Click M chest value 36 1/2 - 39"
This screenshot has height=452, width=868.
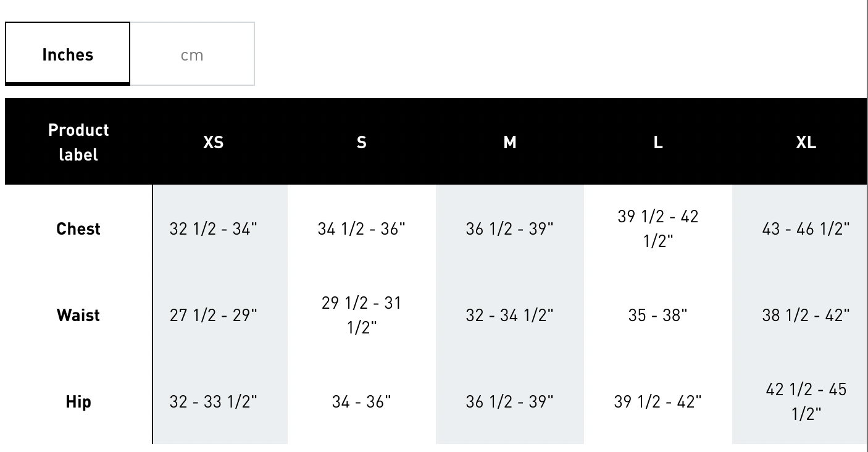coord(510,228)
